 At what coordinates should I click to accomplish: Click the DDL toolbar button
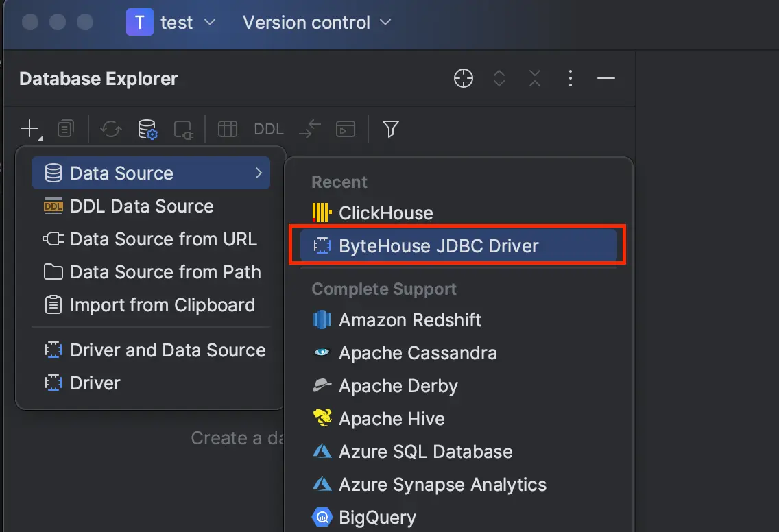point(269,129)
